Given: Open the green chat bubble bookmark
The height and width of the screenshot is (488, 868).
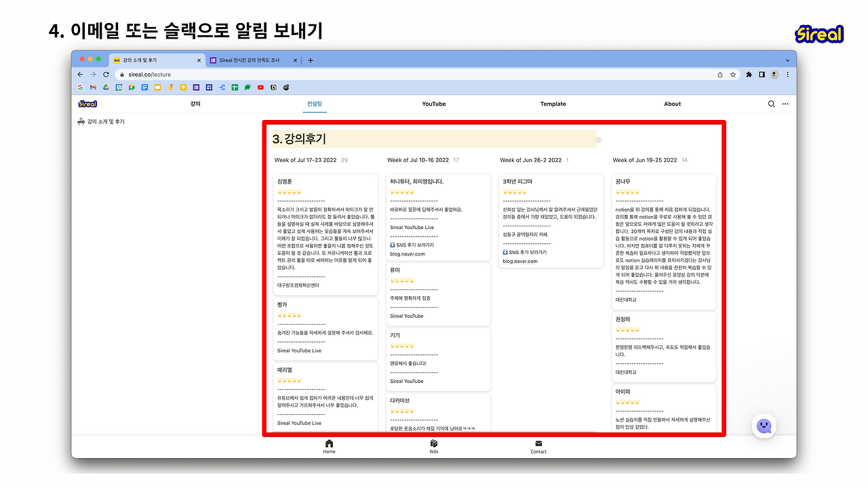Looking at the screenshot, I should coord(248,87).
